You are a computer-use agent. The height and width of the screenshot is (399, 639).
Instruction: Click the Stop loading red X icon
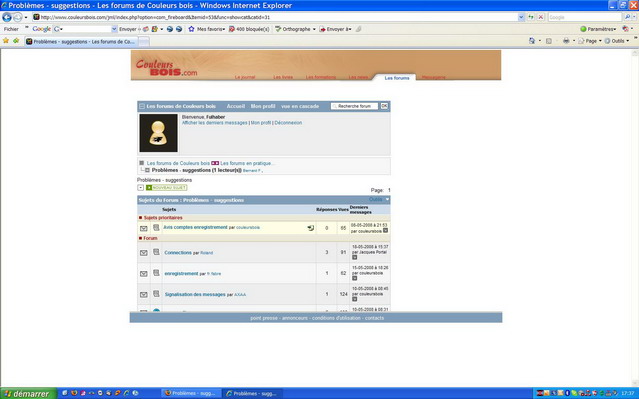pyautogui.click(x=540, y=17)
